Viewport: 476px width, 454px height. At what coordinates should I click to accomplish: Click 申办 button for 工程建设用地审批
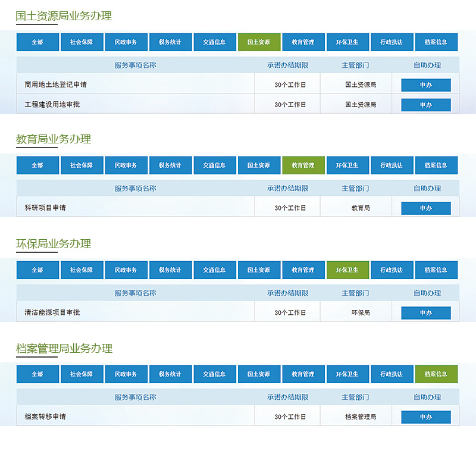click(426, 105)
